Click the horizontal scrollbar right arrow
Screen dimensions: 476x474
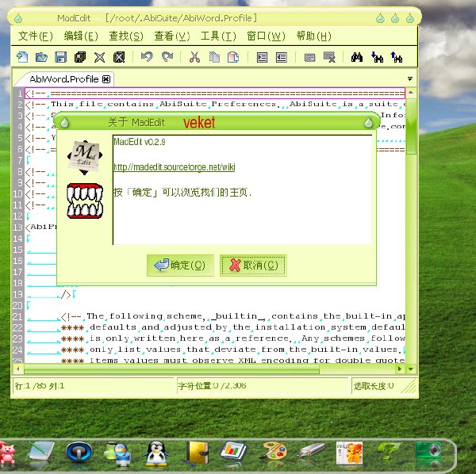coord(400,369)
